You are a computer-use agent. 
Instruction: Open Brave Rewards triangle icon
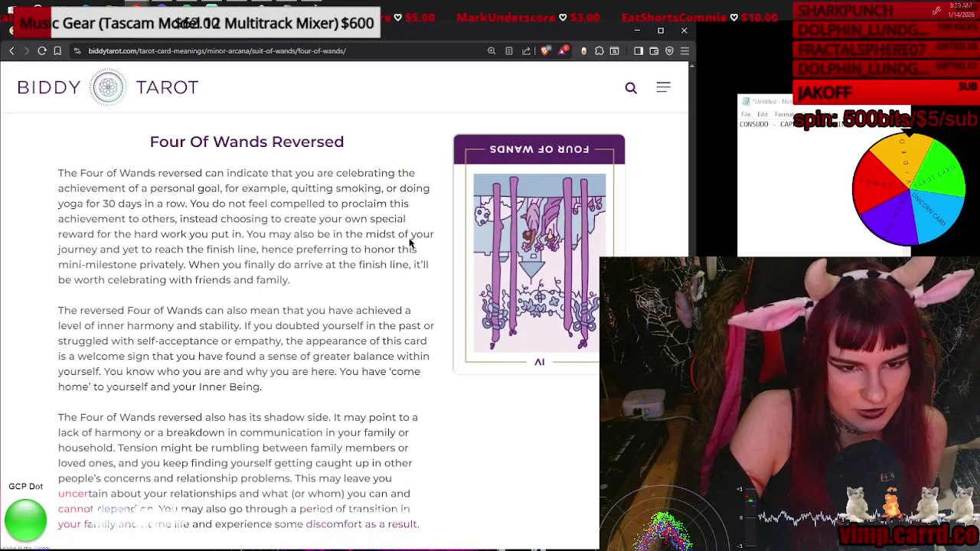pos(564,51)
